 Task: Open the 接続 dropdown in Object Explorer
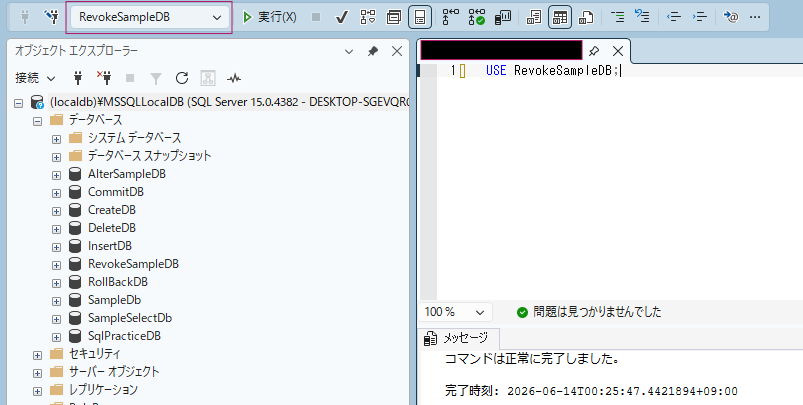35,78
